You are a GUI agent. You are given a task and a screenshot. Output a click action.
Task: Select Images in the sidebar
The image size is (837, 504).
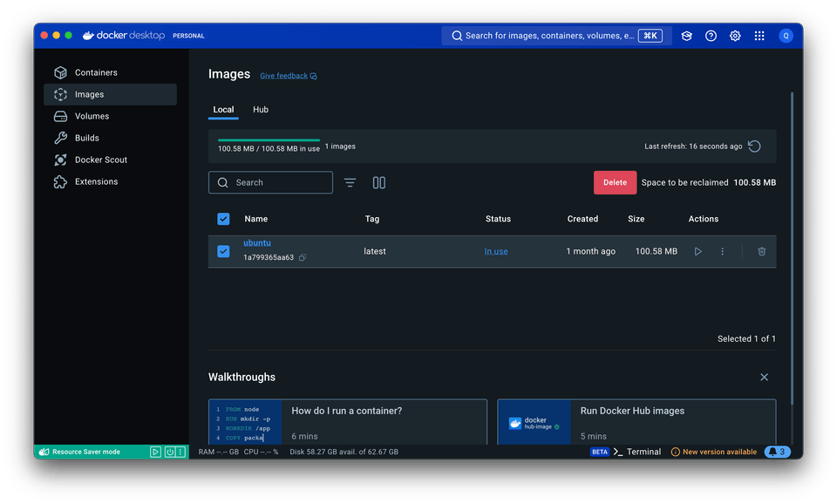[x=110, y=94]
